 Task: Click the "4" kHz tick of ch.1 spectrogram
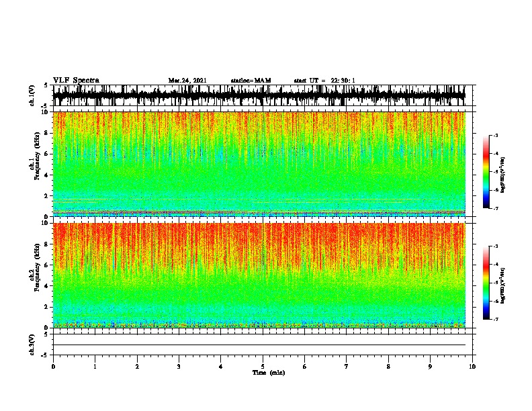pyautogui.click(x=47, y=175)
